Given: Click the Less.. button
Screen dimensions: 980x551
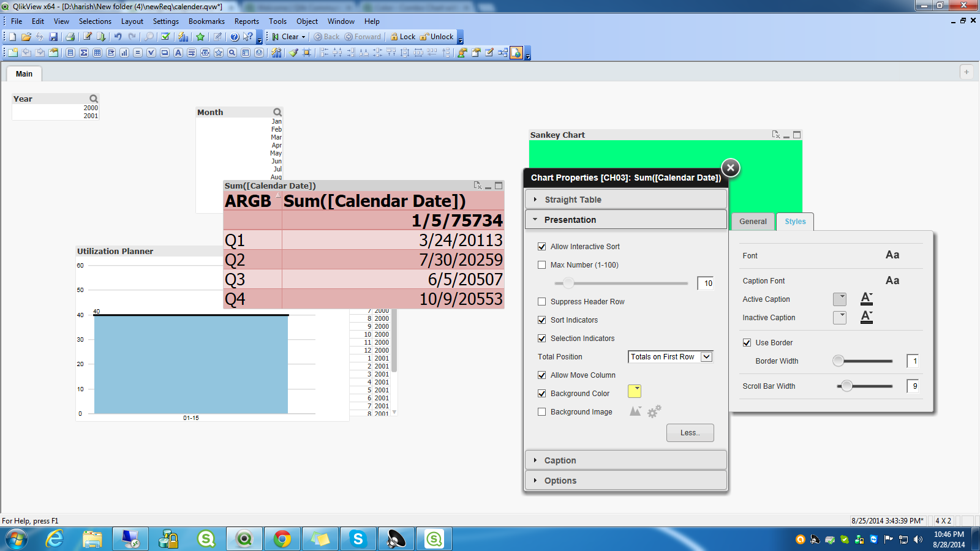Looking at the screenshot, I should 690,433.
